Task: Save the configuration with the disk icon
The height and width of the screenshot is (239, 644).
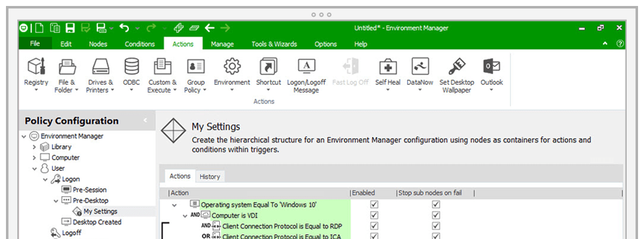Action: [x=70, y=28]
